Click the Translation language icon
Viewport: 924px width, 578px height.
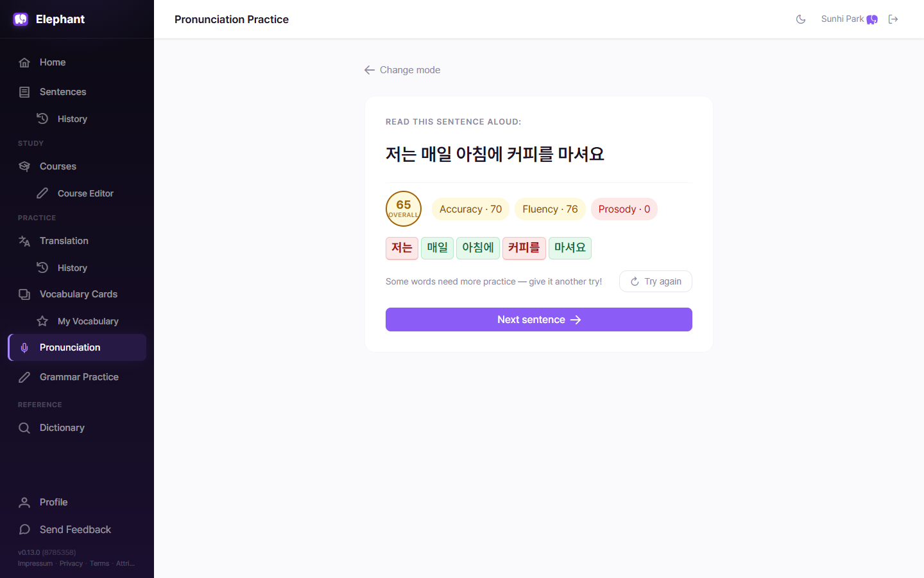pyautogui.click(x=24, y=241)
